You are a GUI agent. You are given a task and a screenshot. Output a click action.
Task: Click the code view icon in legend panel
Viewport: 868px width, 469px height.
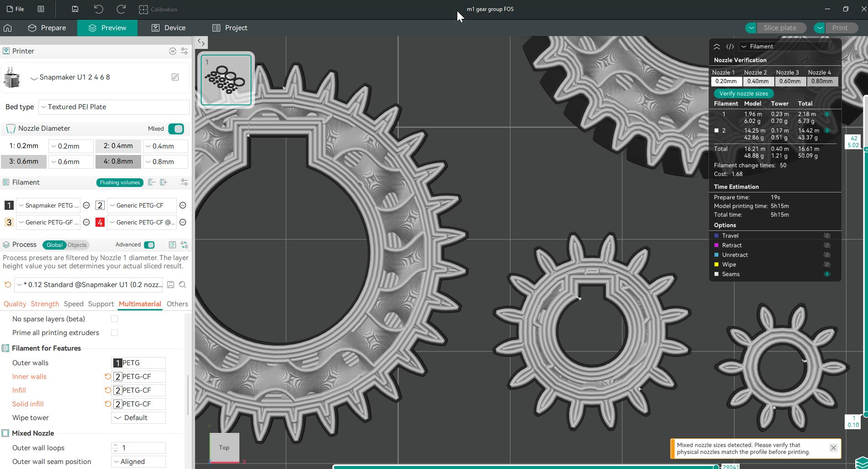730,47
